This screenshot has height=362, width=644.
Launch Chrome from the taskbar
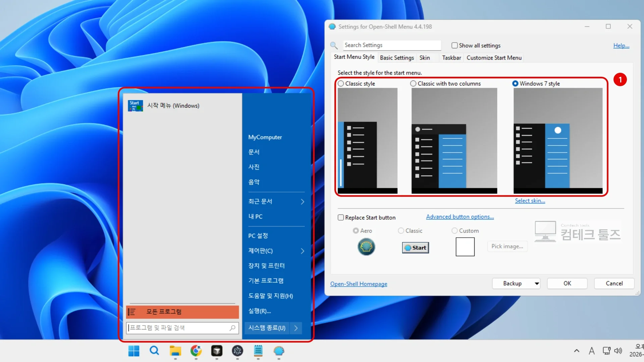tap(196, 351)
